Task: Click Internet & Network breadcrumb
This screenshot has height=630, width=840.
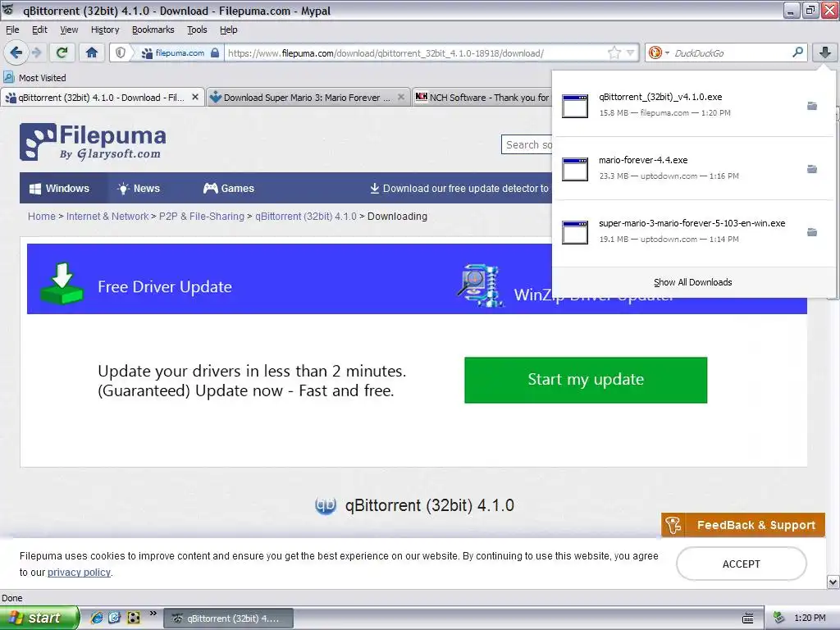Action: click(107, 216)
